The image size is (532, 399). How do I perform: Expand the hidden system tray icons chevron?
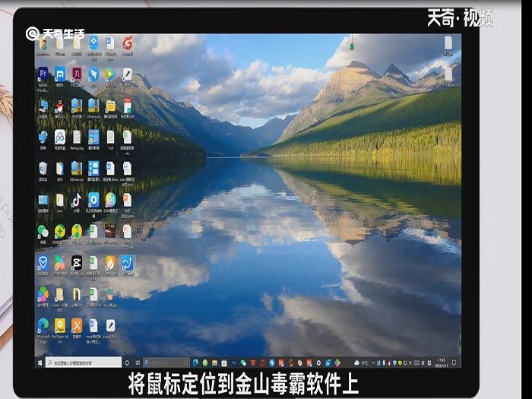click(373, 363)
